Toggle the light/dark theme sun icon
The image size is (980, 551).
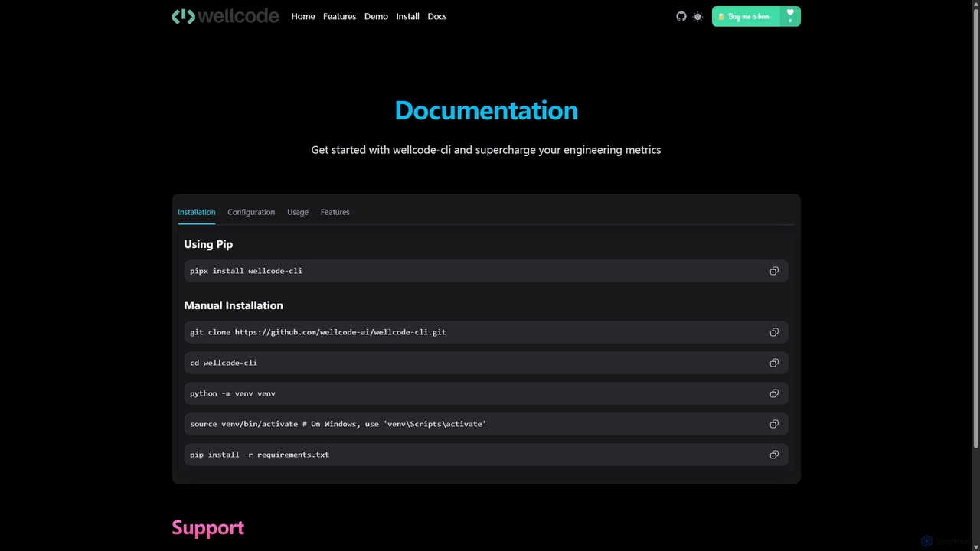(x=697, y=16)
